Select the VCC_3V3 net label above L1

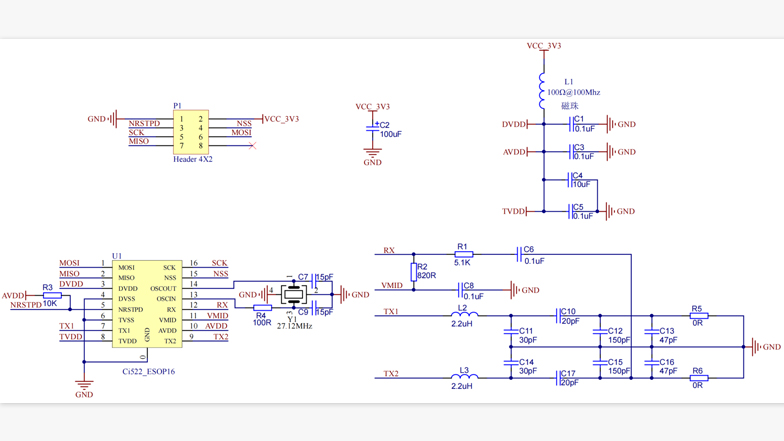pos(543,46)
